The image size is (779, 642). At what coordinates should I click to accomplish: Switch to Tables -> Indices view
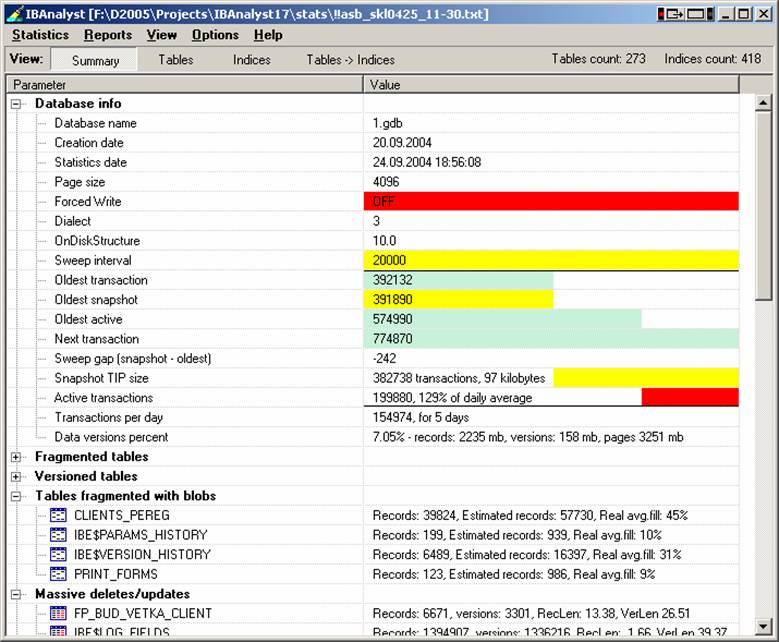pyautogui.click(x=350, y=60)
